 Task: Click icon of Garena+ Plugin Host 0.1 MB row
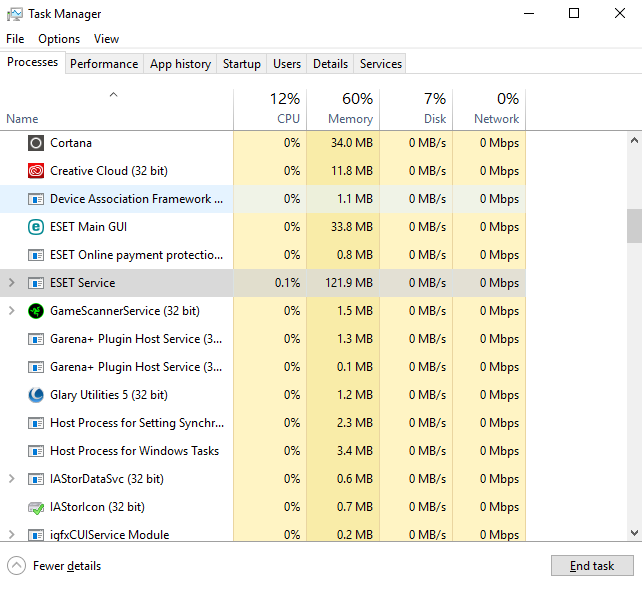click(x=36, y=367)
